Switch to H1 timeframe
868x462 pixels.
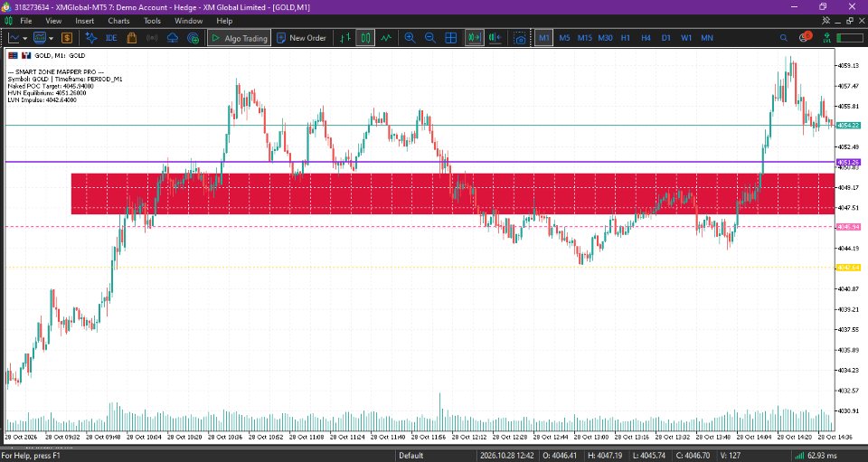[626, 38]
